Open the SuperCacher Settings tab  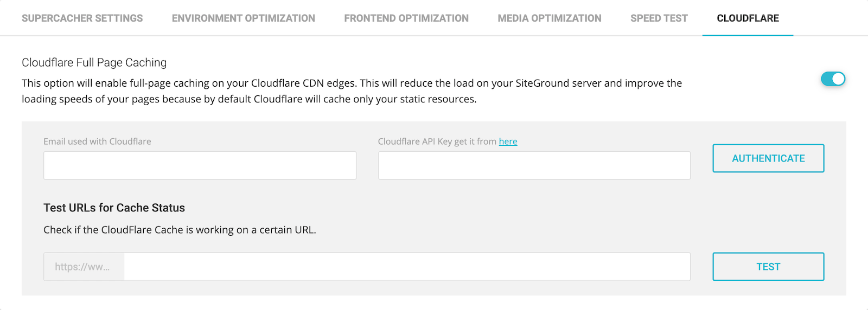pyautogui.click(x=82, y=18)
